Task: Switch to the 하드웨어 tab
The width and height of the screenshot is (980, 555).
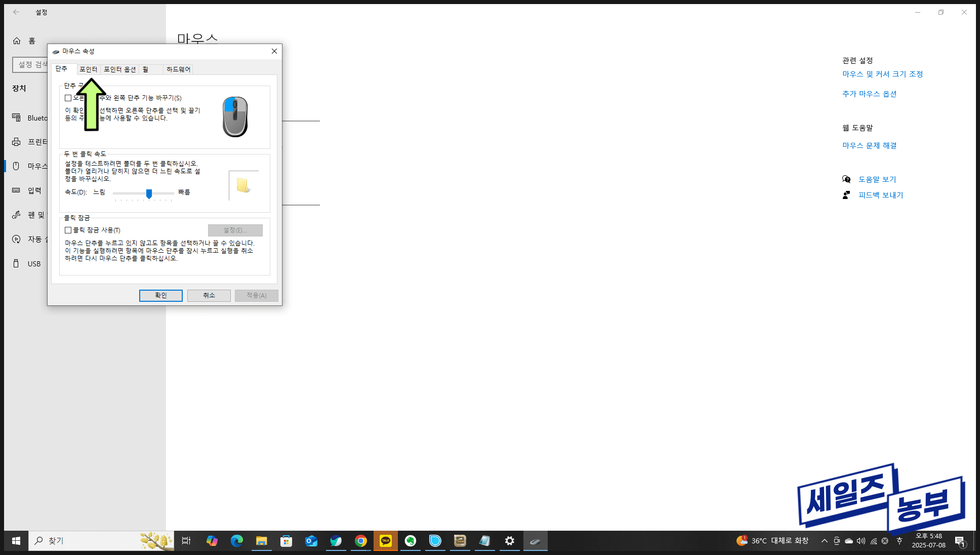Action: tap(178, 69)
